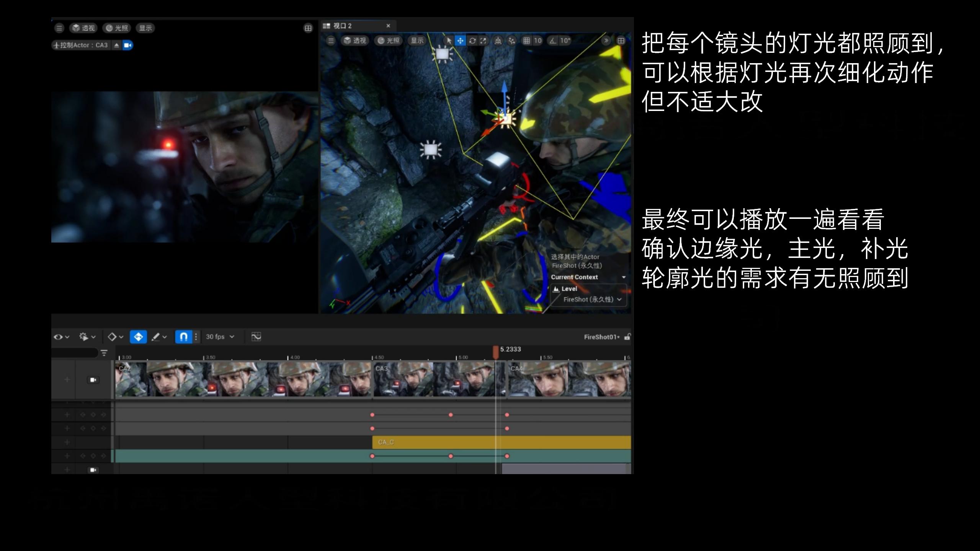Click add-key diamond on teal track row
Screen dimensions: 980x551
(93, 456)
